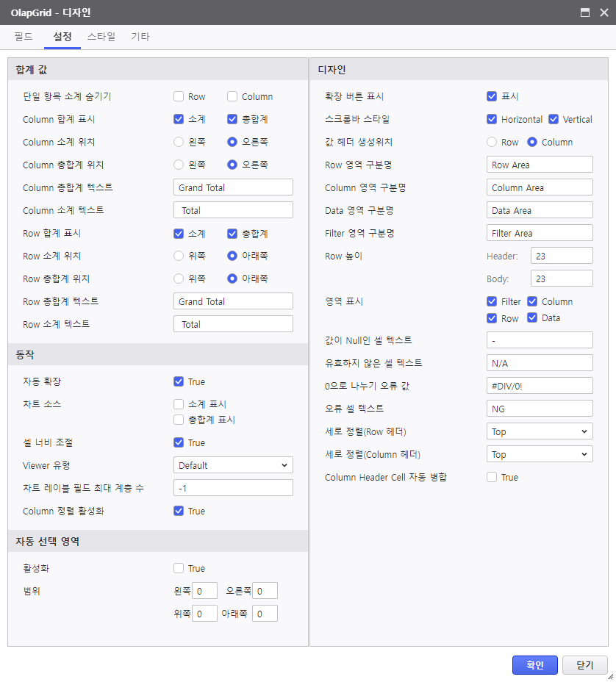616x682 pixels.
Task: Switch to the 필드 tab
Action: point(23,37)
